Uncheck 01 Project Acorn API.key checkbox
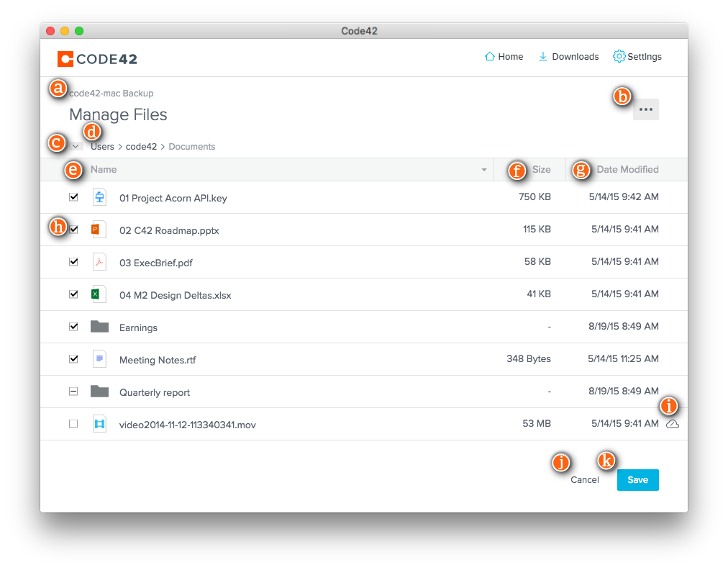728x570 pixels. pyautogui.click(x=73, y=197)
